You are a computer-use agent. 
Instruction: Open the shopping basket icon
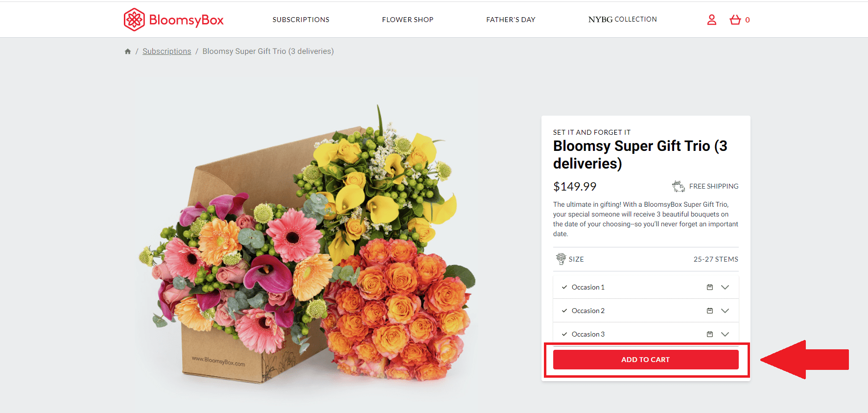tap(735, 20)
